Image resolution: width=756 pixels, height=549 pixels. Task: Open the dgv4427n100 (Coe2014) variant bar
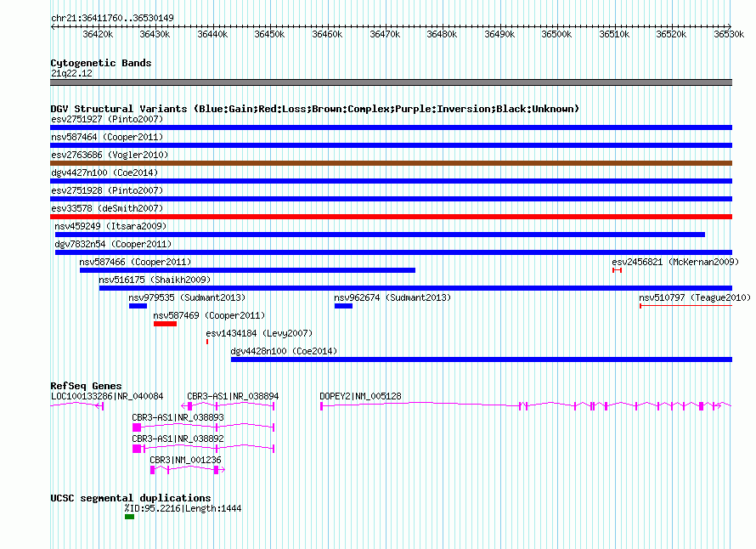pos(391,181)
